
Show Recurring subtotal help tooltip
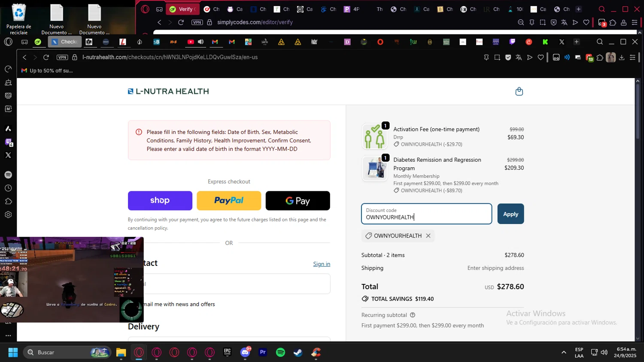point(413,315)
